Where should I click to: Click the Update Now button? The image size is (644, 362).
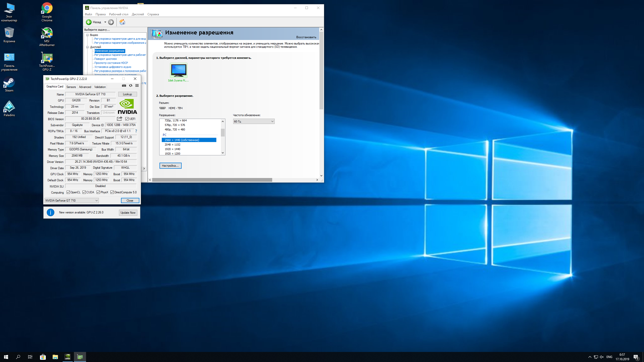(128, 213)
